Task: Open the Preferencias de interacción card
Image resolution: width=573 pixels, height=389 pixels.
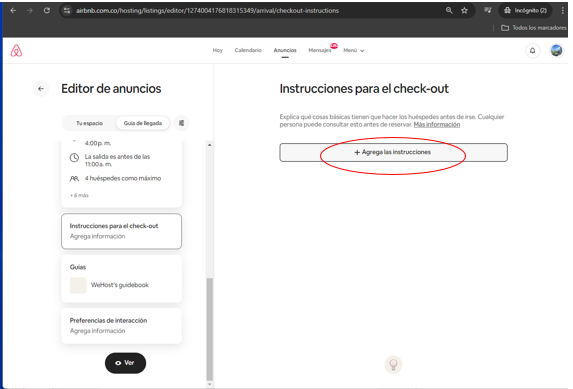Action: (121, 326)
